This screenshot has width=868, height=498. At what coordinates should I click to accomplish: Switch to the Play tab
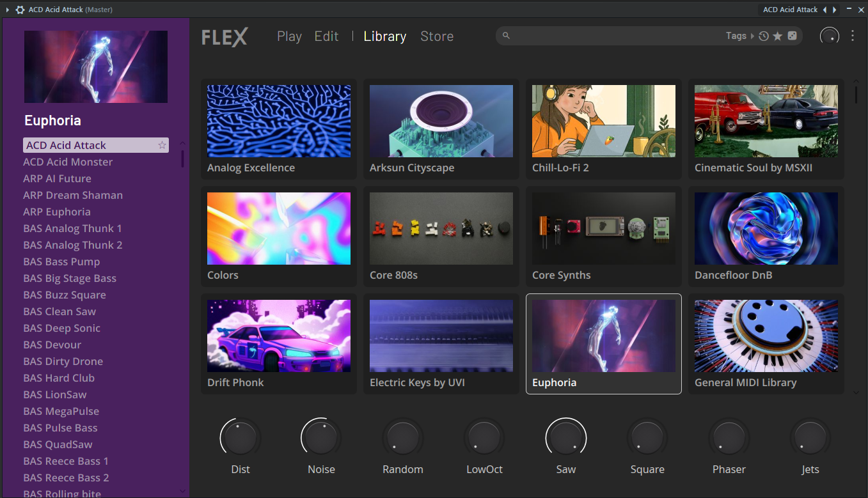[289, 36]
